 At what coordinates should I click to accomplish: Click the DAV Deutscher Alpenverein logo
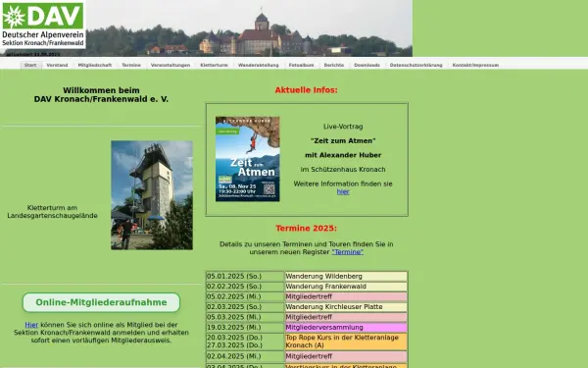click(43, 25)
